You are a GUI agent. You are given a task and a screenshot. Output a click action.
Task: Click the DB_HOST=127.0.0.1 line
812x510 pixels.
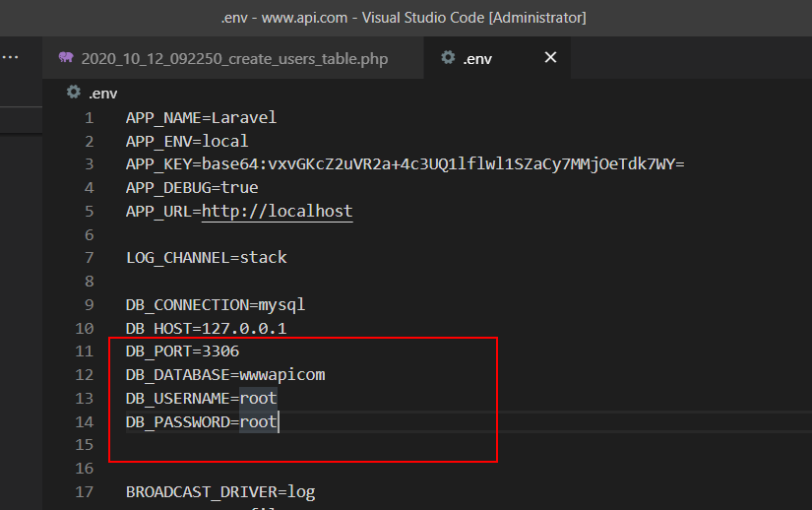(206, 328)
